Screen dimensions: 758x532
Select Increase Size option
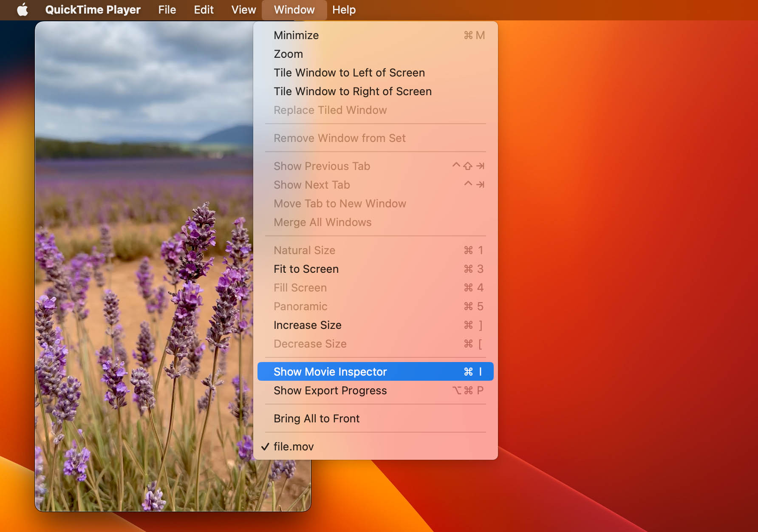click(375, 325)
